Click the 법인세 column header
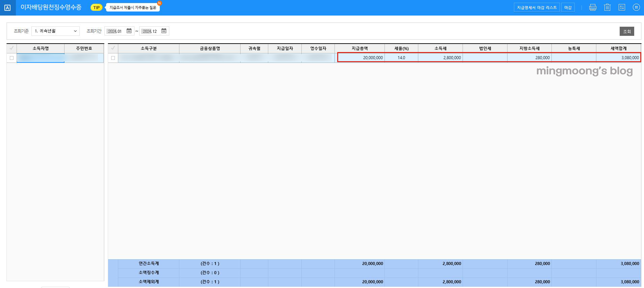 (485, 48)
